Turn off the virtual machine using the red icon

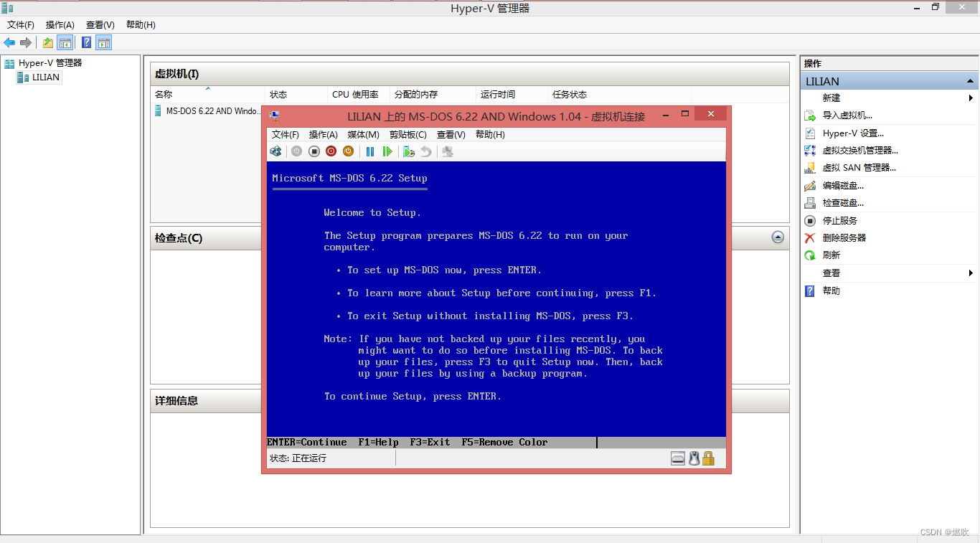click(x=331, y=151)
